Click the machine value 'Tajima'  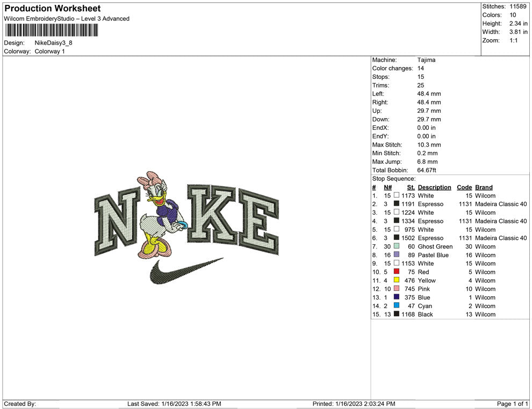tap(426, 60)
